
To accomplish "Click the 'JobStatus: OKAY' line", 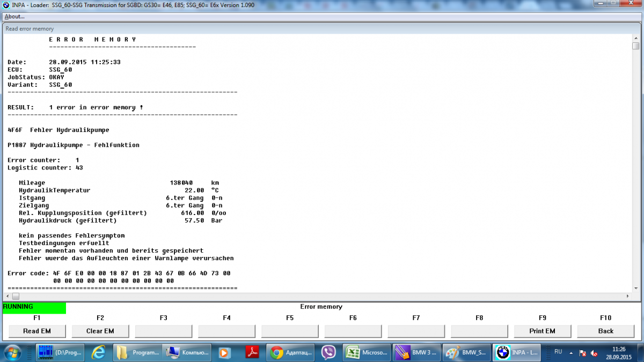I will [36, 77].
